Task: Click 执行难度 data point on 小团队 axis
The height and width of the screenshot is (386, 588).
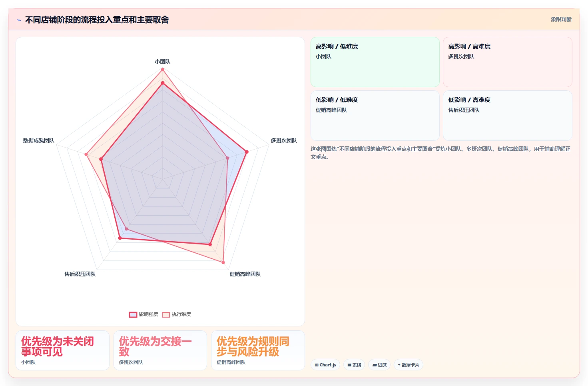Action: pyautogui.click(x=163, y=70)
